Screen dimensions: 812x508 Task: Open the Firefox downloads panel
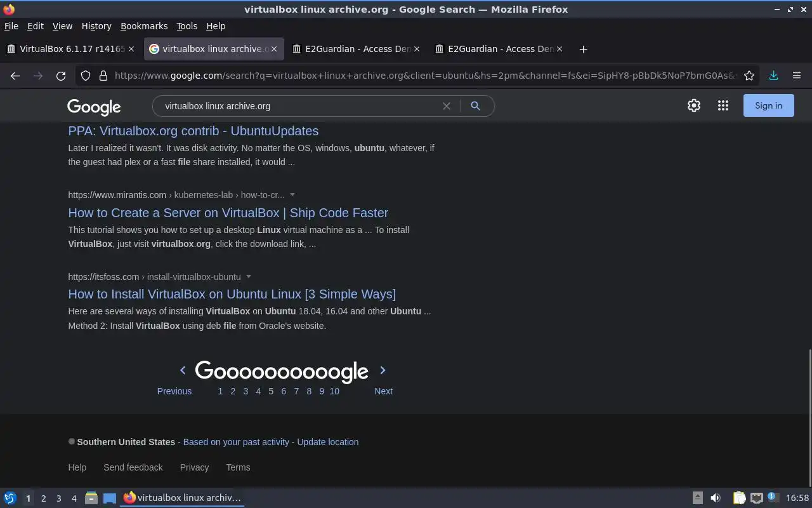773,76
